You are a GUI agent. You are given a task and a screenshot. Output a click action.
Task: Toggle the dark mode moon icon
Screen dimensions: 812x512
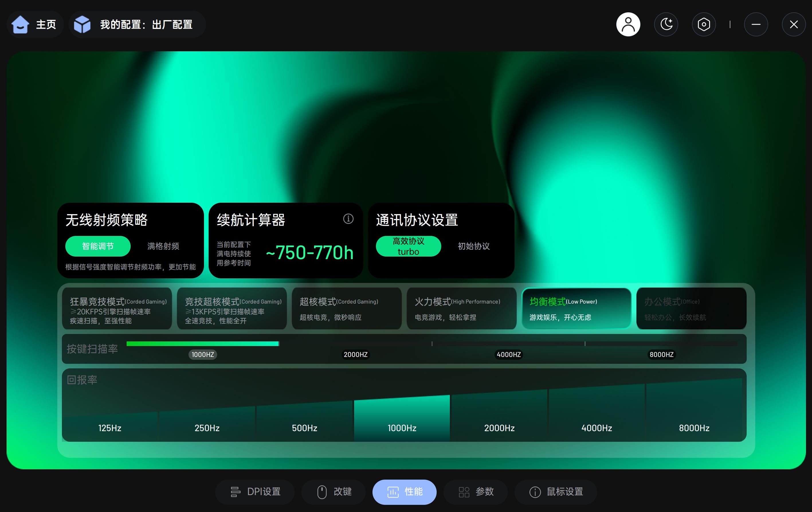click(x=666, y=25)
